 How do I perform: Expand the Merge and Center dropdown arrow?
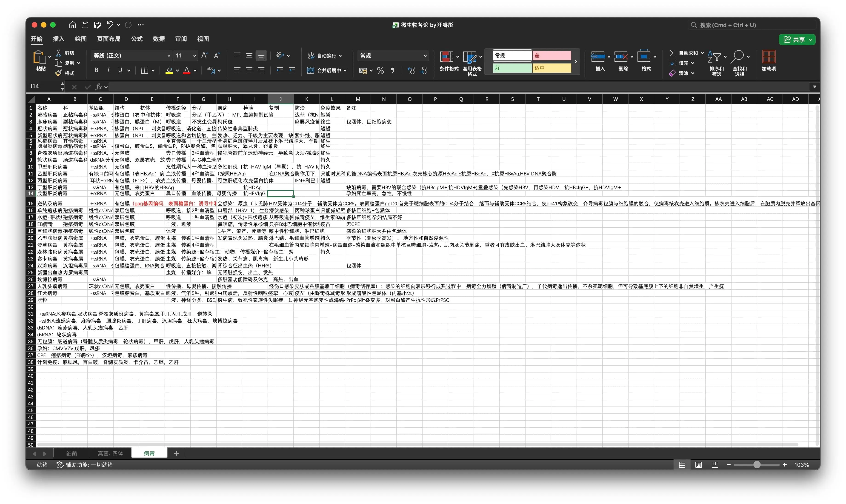point(345,71)
